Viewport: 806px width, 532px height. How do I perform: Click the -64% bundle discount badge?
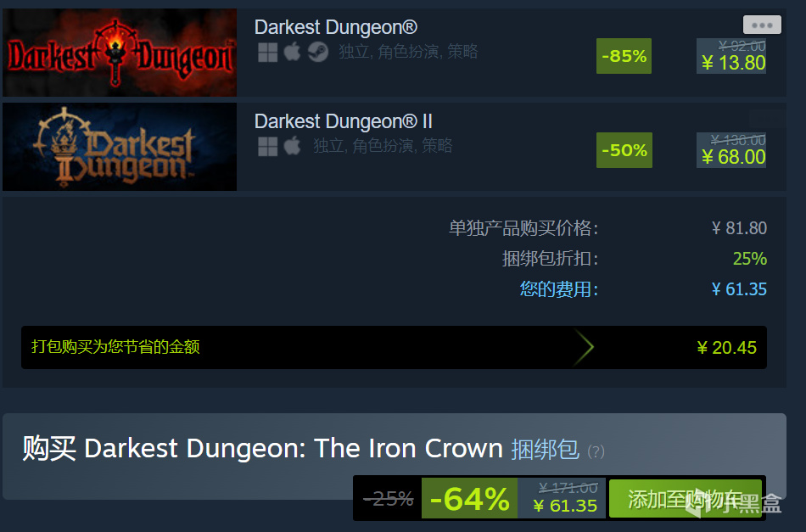click(x=470, y=499)
